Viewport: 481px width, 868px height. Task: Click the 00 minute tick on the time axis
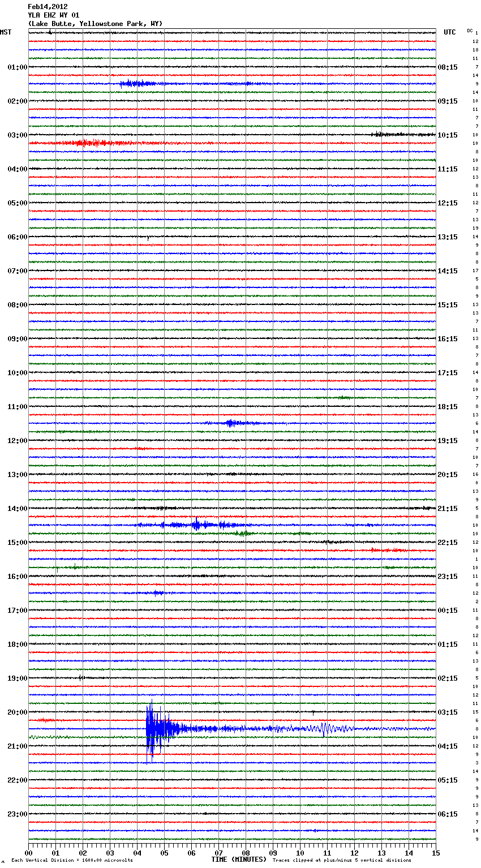point(28,853)
